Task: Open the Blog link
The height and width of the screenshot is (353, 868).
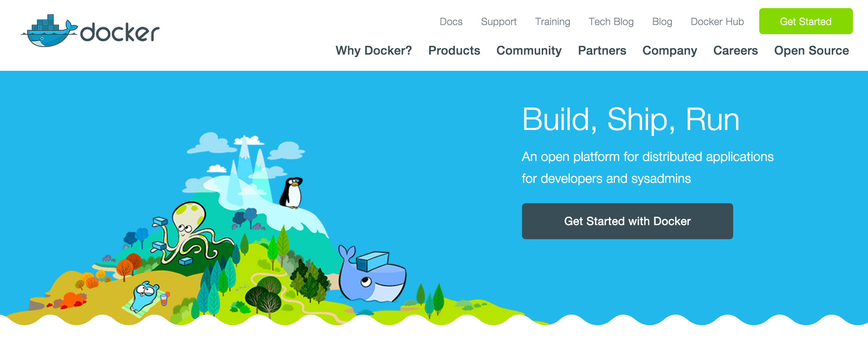Action: point(662,22)
